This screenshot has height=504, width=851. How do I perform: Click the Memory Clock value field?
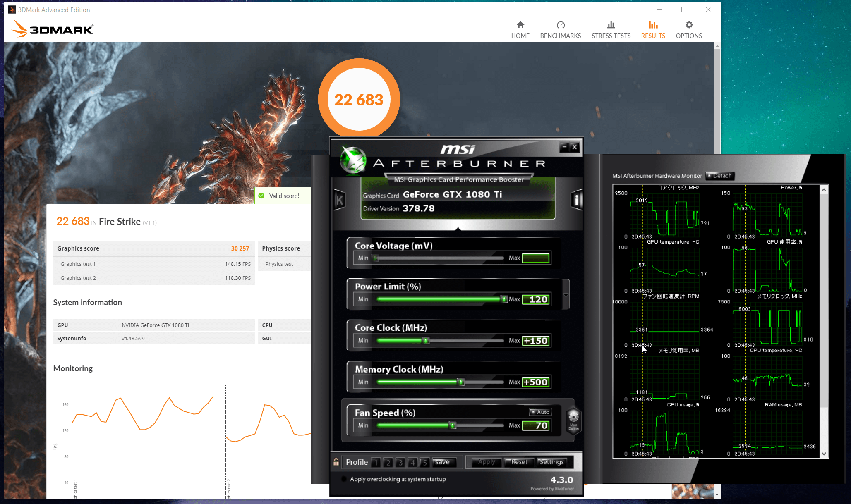coord(536,382)
